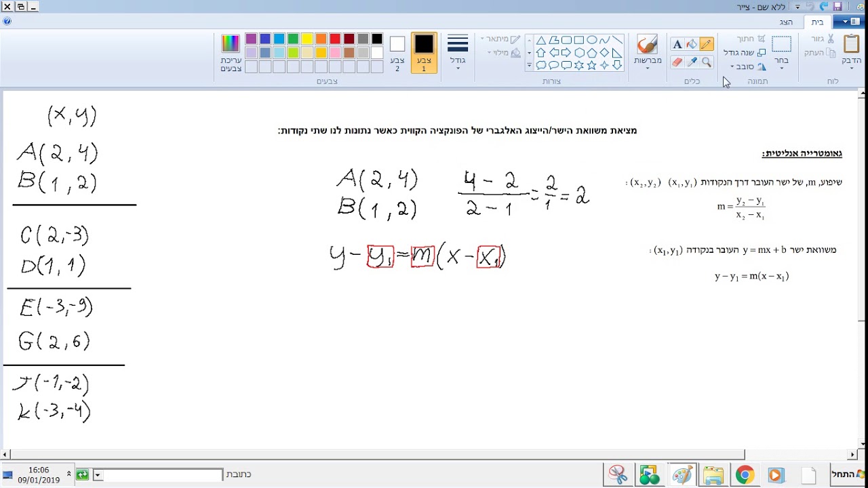Switch to the Home (בית) tab
The width and height of the screenshot is (868, 488).
(x=817, y=22)
